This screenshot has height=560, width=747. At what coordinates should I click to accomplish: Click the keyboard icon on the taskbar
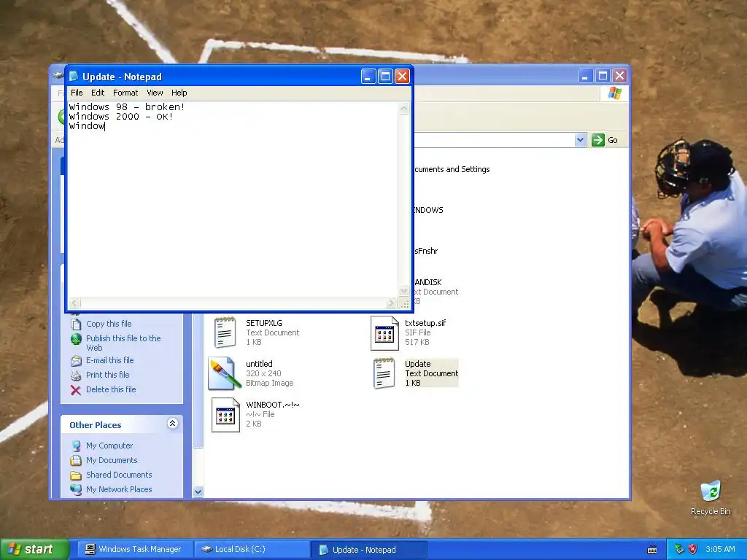click(652, 550)
